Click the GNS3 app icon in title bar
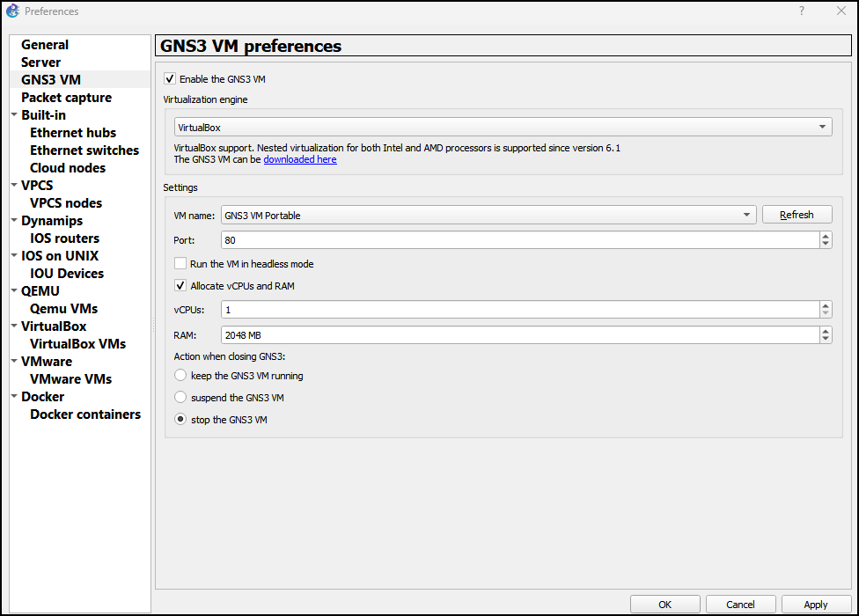This screenshot has height=616, width=859. tap(12, 11)
